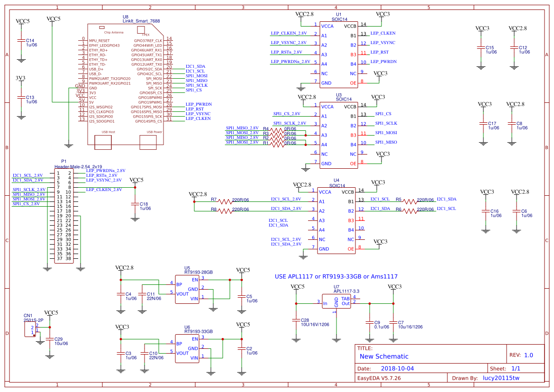This screenshot has height=392, width=554.
Task: Click the 'USE APL1117 or RT9193-33GB or Ams1117' note
Action: [x=336, y=277]
